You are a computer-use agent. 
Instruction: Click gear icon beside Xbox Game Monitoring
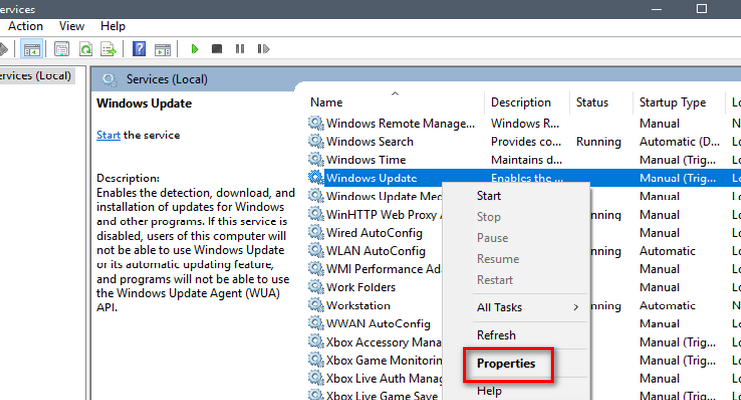316,360
